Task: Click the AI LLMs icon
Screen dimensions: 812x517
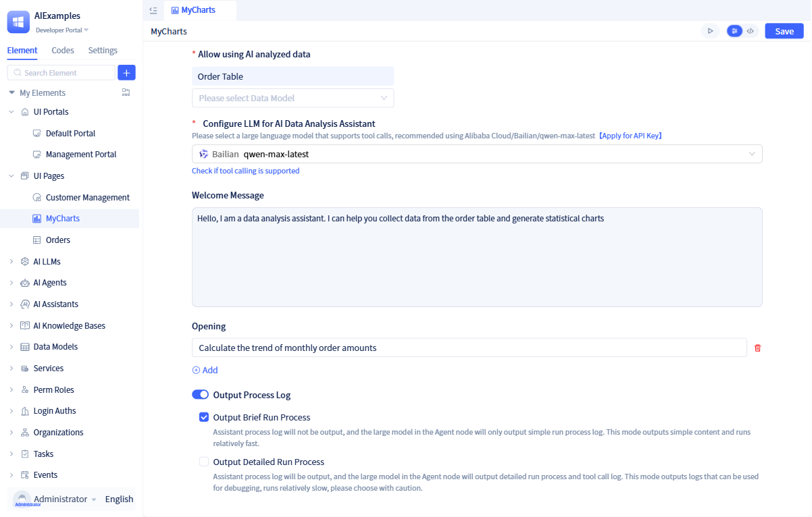Action: (x=25, y=262)
